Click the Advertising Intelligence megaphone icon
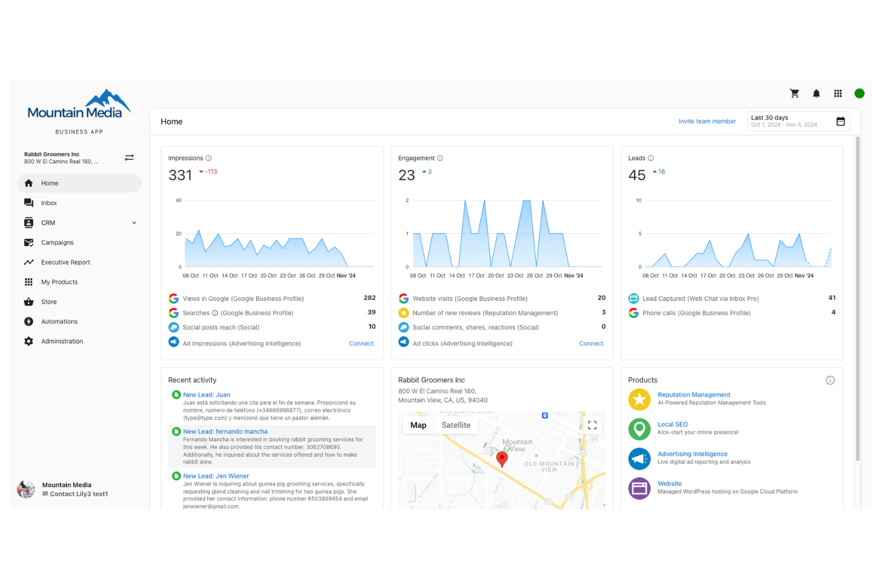 (639, 459)
